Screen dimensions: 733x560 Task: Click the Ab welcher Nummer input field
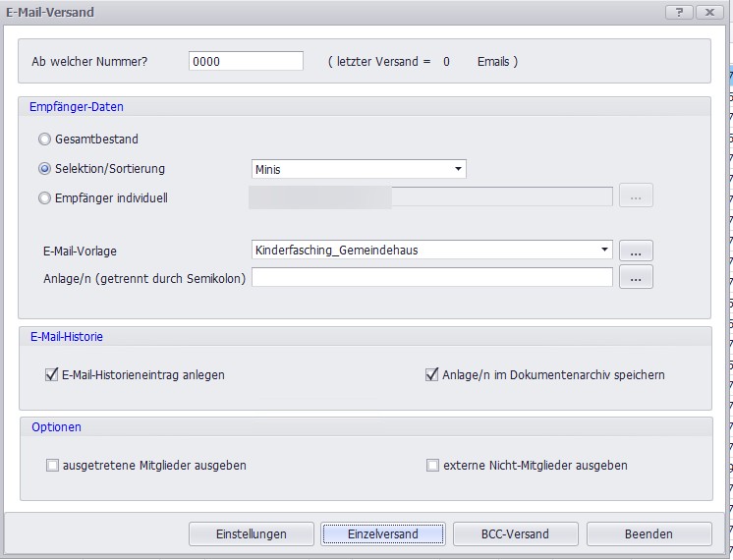click(x=246, y=61)
